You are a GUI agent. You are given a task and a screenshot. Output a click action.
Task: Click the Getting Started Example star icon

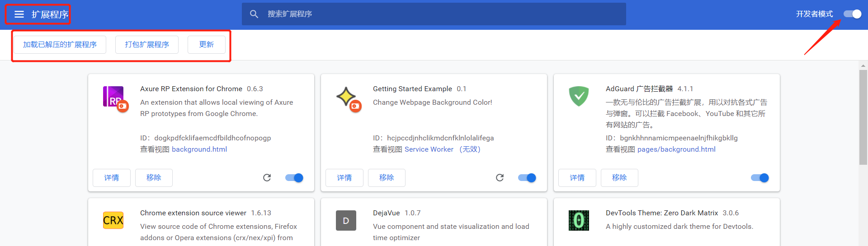click(349, 99)
